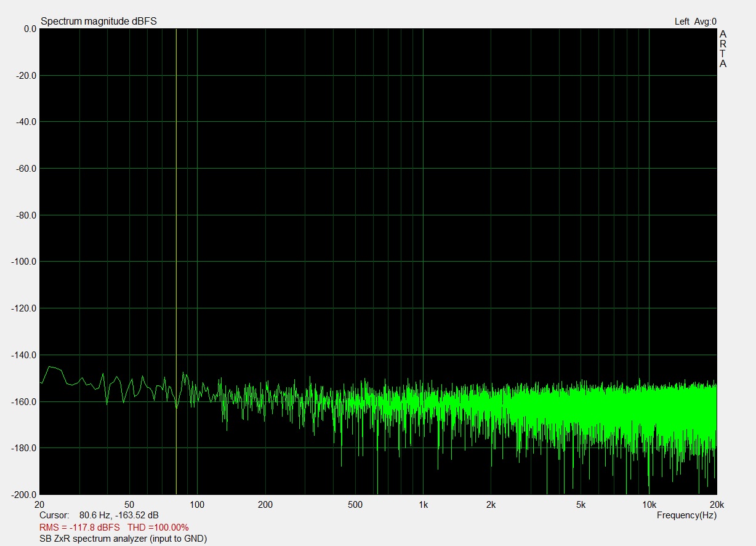Click the 0.0 dB label on Y axis
This screenshot has width=756, height=546.
point(30,29)
